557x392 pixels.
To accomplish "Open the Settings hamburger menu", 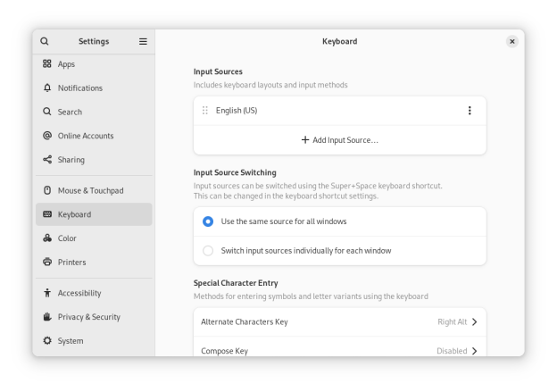I will (x=143, y=41).
